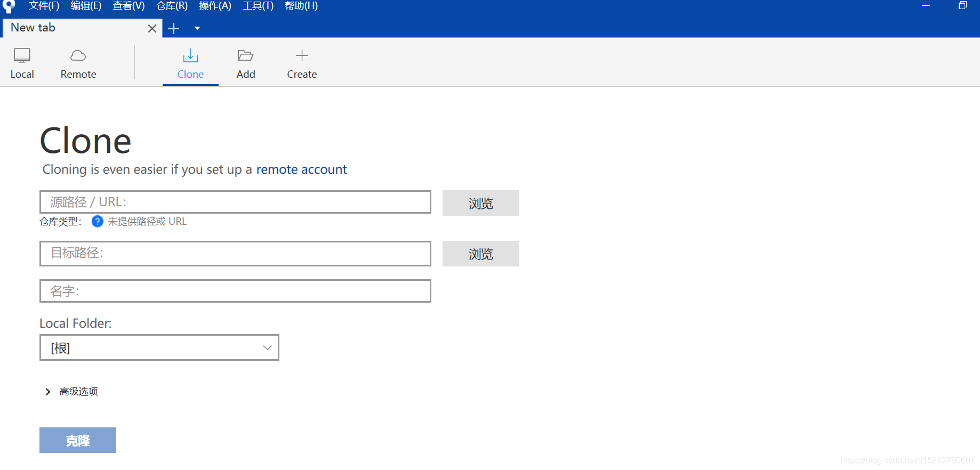Screen dimensions: 980x470
Task: Open a new tab with plus button
Action: coord(173,28)
